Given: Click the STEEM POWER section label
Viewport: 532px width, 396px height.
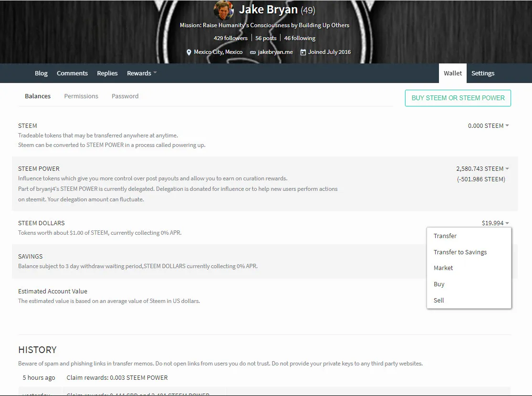Looking at the screenshot, I should (x=39, y=168).
